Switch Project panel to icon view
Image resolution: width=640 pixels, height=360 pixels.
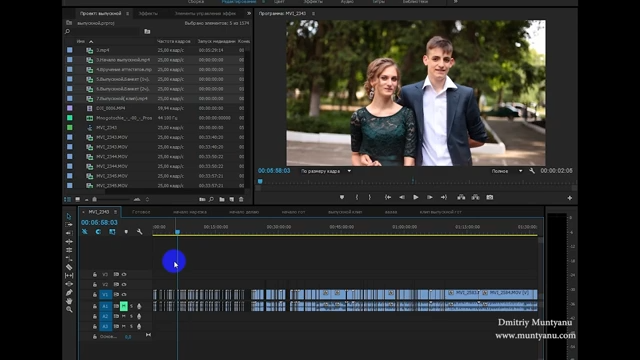77,199
